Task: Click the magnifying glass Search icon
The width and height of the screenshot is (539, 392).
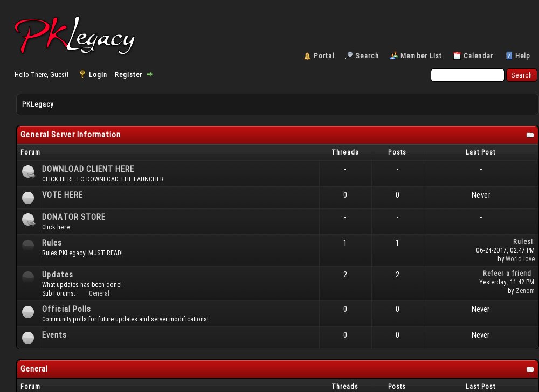Action: (350, 55)
